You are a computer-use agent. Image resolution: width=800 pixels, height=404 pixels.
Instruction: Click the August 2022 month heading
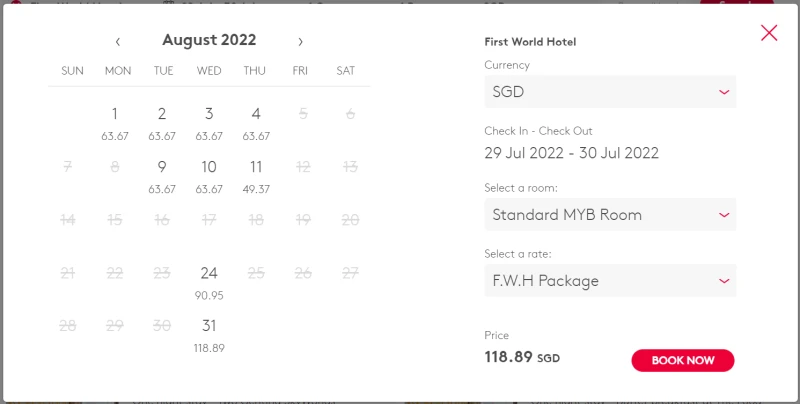click(x=209, y=41)
